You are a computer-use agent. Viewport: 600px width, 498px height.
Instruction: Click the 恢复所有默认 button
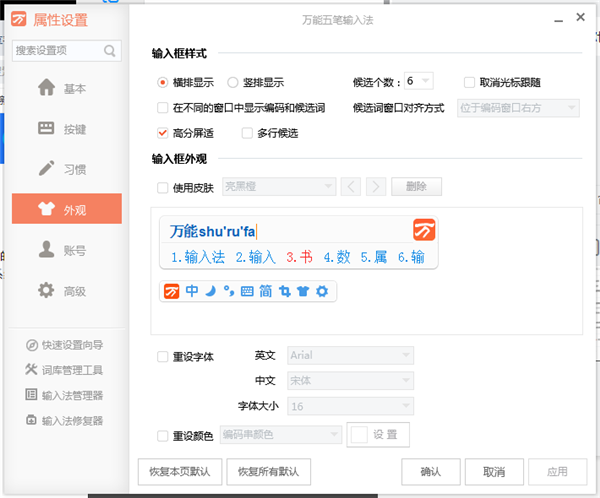[x=269, y=472]
